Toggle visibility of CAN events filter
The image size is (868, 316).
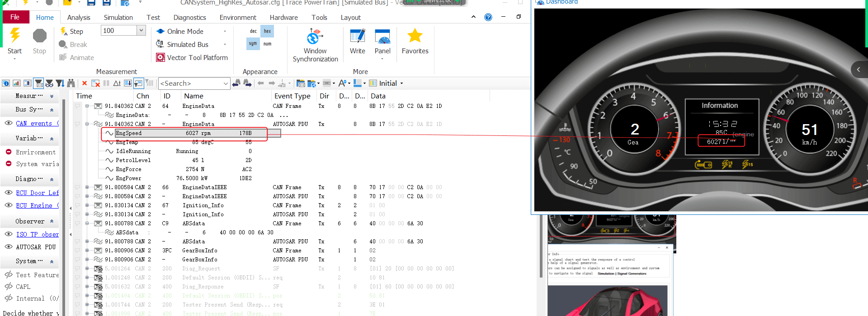click(x=8, y=123)
